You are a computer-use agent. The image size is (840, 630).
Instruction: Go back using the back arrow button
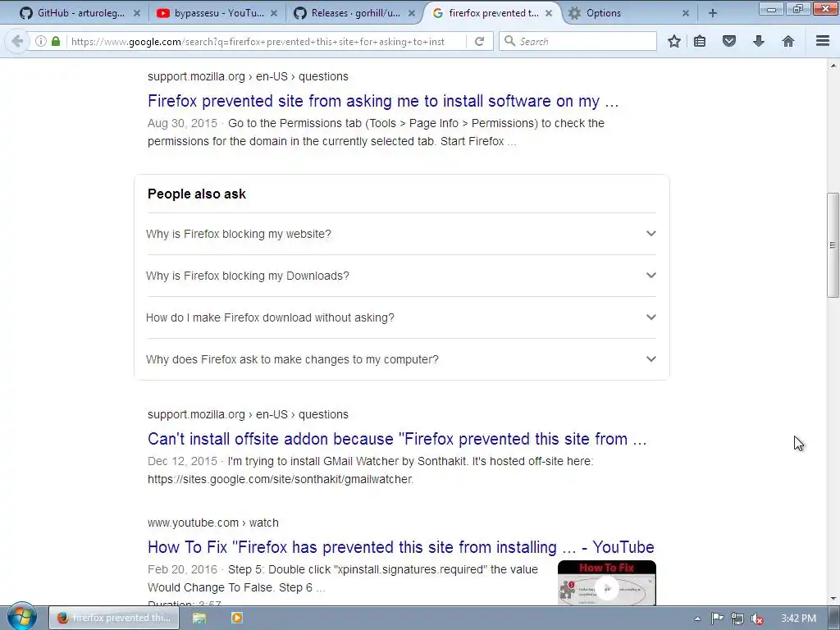[x=17, y=41]
